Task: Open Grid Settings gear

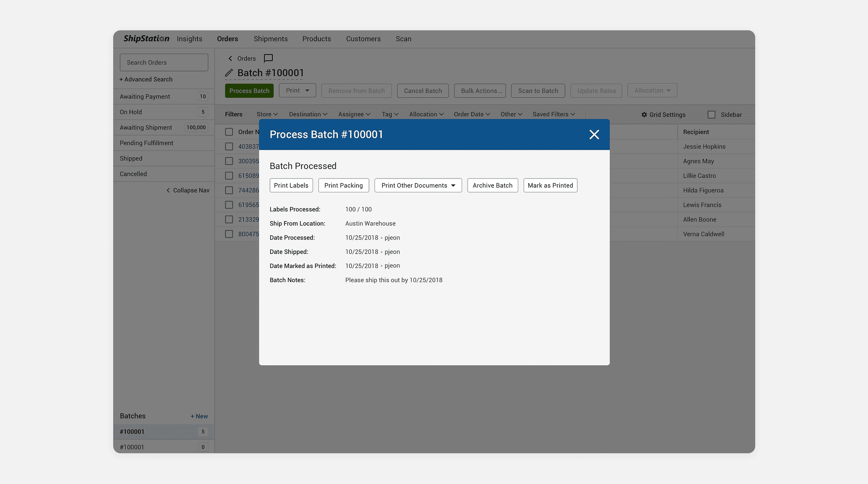Action: tap(663, 115)
